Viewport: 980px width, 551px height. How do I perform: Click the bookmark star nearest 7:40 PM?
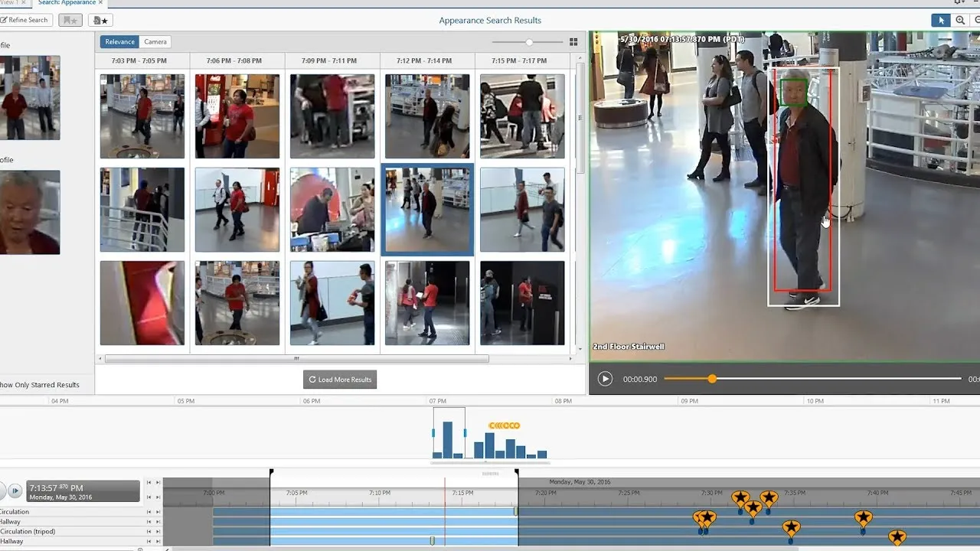click(x=864, y=518)
